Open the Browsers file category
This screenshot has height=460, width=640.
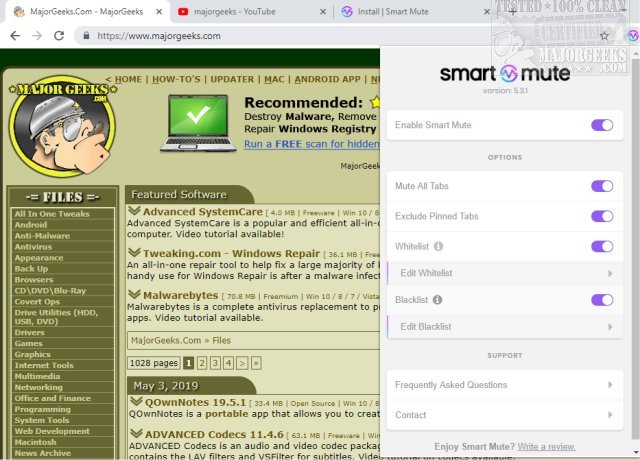click(x=34, y=280)
